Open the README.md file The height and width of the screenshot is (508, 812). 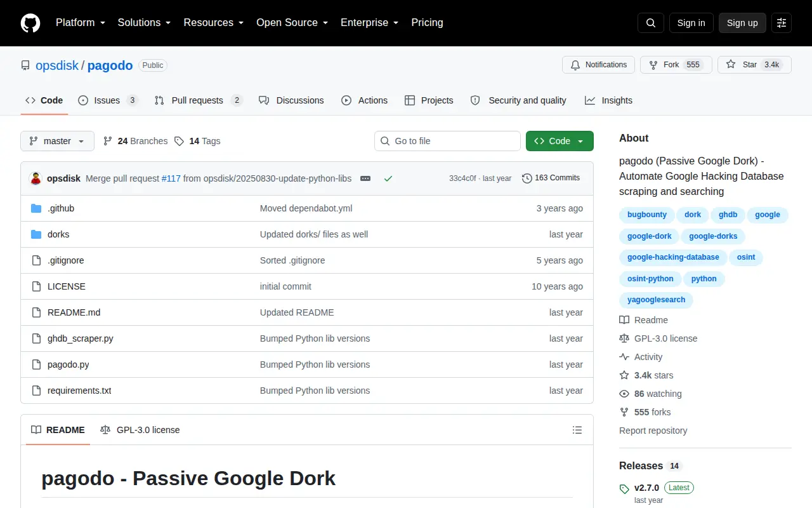click(x=74, y=312)
